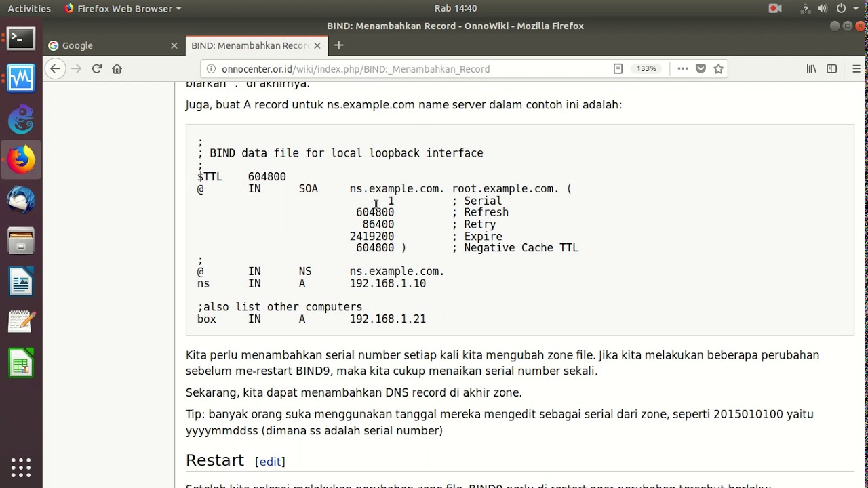Select the 192.168.1.10 ns address
Viewport: 868px width, 488px height.
click(x=388, y=283)
